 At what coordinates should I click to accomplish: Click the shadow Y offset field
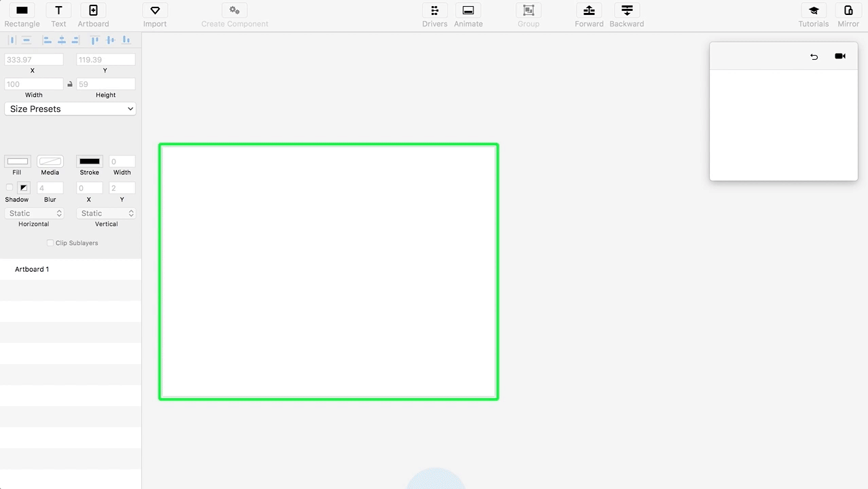[x=122, y=188]
